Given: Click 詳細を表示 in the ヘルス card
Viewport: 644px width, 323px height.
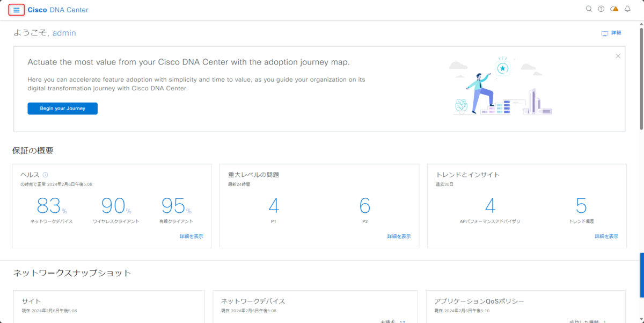Looking at the screenshot, I should pyautogui.click(x=192, y=236).
